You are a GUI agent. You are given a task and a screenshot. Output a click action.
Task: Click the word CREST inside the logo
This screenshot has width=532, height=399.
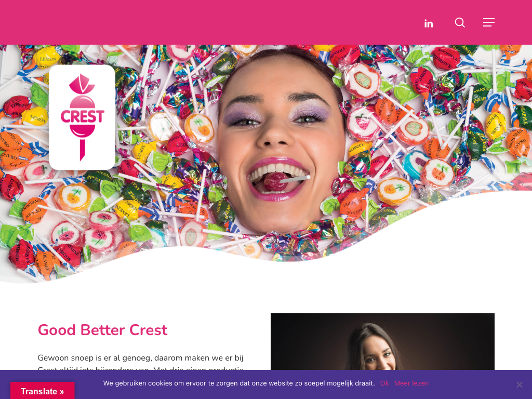click(x=83, y=116)
